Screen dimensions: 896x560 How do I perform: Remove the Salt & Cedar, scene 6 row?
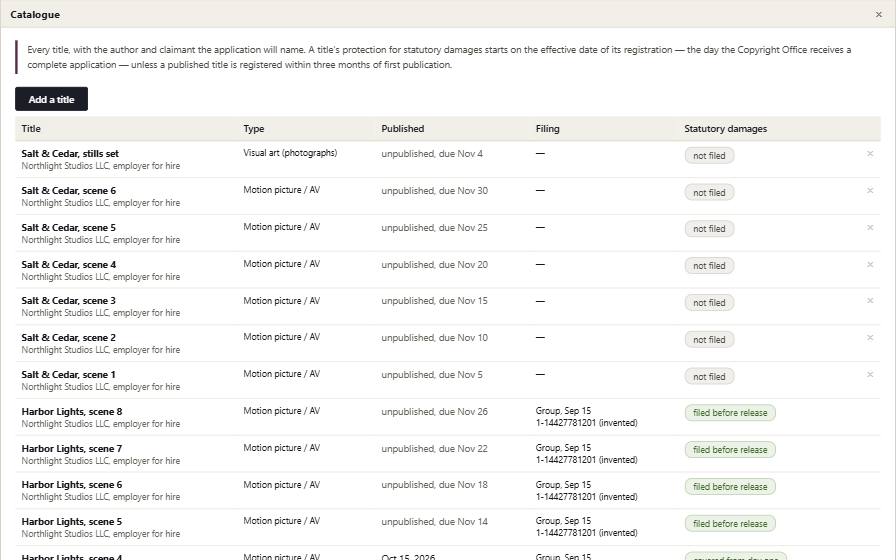tap(870, 191)
